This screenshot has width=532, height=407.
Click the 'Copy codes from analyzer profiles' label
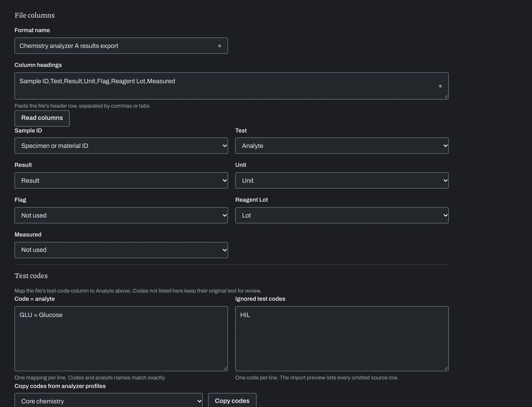point(60,386)
